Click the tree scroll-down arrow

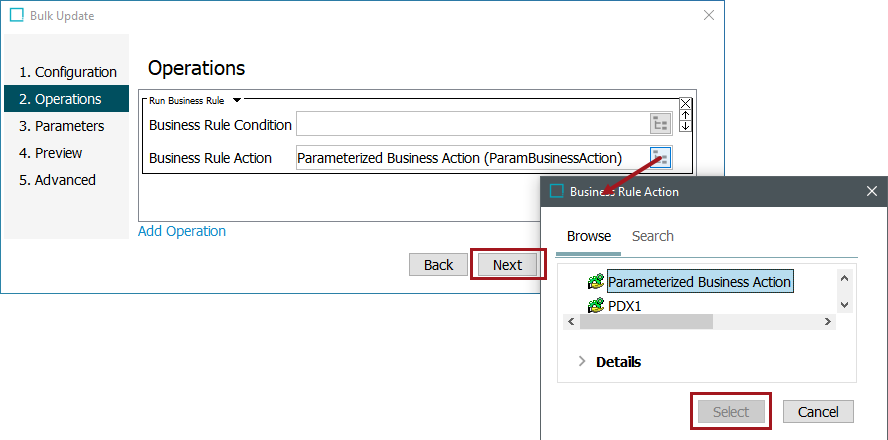tap(844, 305)
